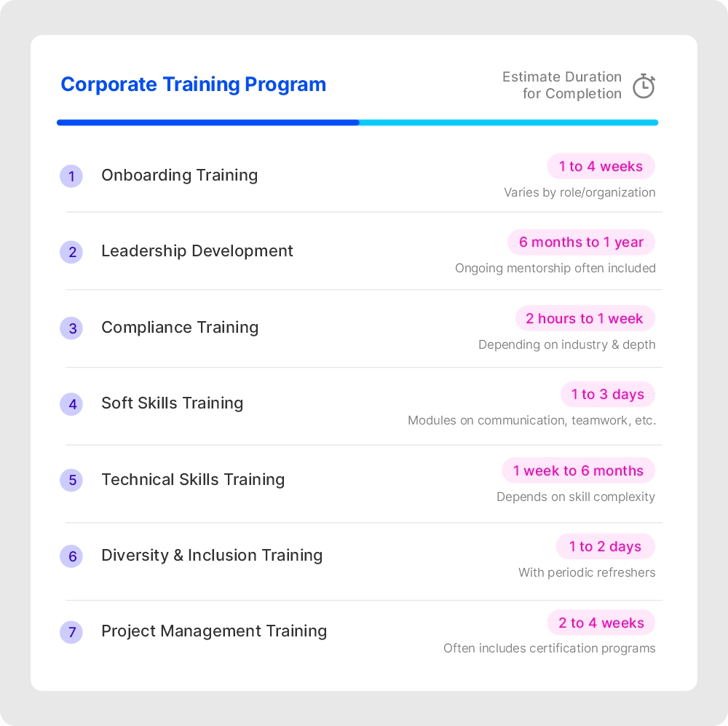Click the Corporate Training Program title

193,84
